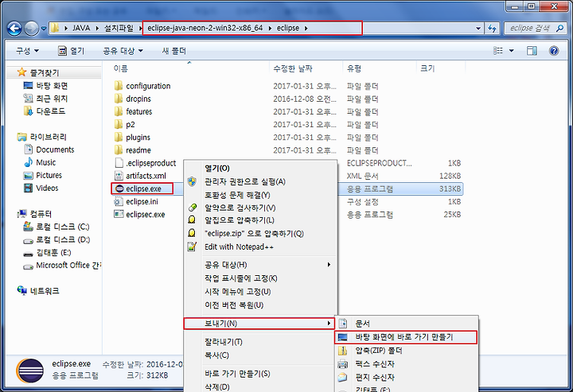573x392 pixels.
Task: Select the eclipse.exe application icon
Action: 119,188
